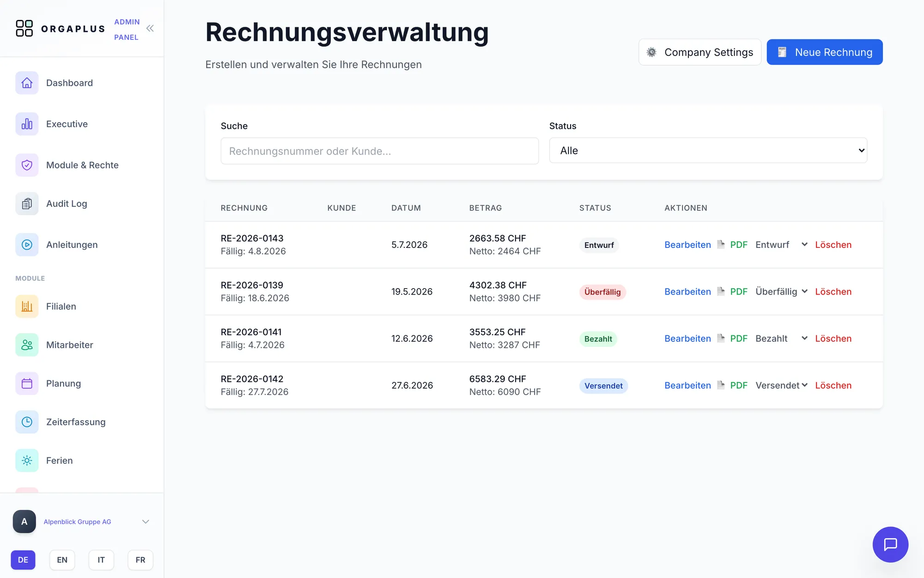Screen dimensions: 924x578
Task: Click the Rechnungsnummer search field
Action: tap(380, 151)
